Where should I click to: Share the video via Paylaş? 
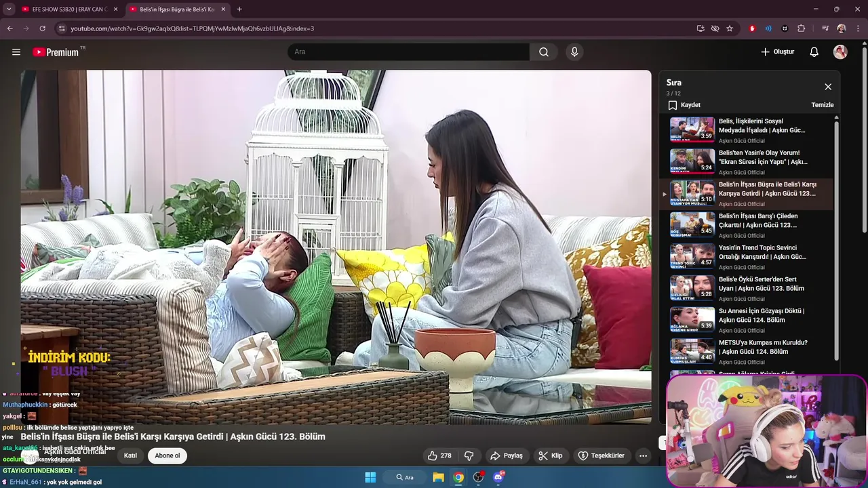[x=507, y=455]
